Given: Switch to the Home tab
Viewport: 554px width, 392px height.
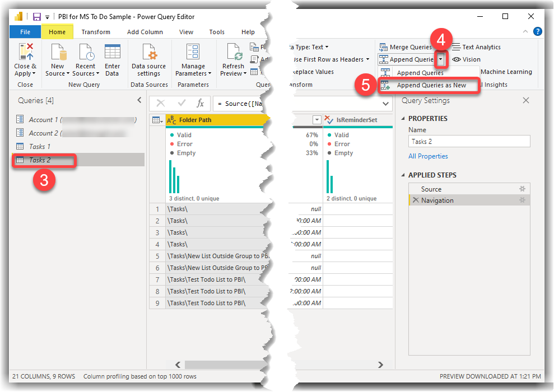Looking at the screenshot, I should 57,32.
